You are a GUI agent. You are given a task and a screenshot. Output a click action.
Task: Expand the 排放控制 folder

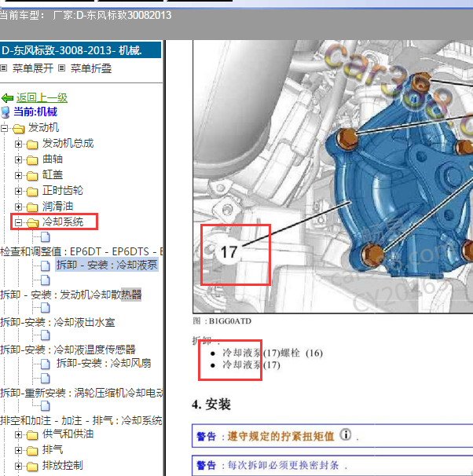tap(19, 466)
